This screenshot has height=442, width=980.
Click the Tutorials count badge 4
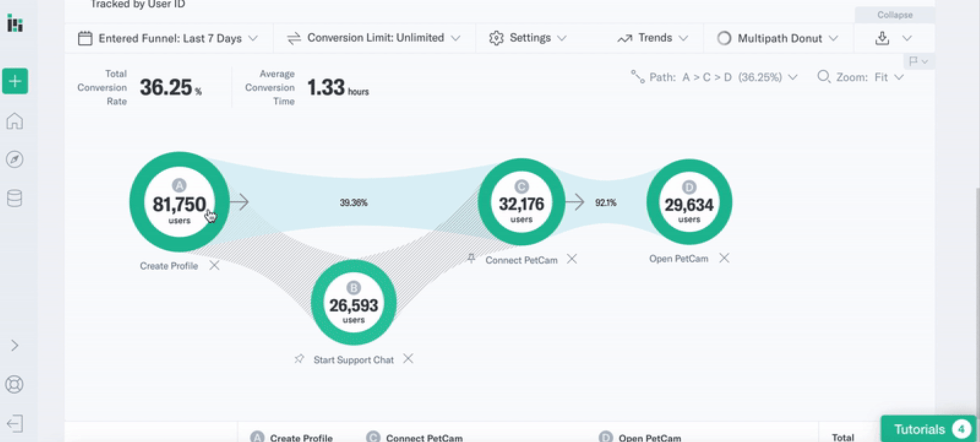(961, 429)
